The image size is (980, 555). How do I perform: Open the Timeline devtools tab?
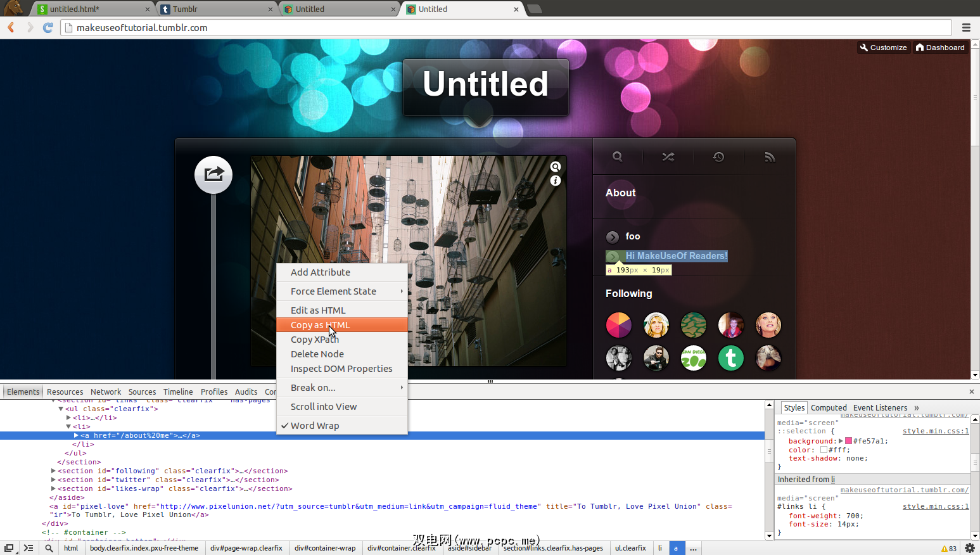point(178,392)
